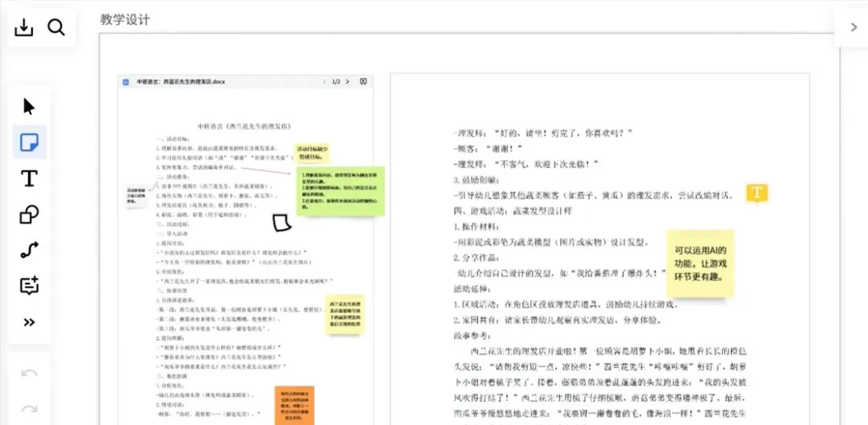Screen dimensions: 868x425
Task: Click the line -顾客："谢谢！"
Action: pos(489,149)
